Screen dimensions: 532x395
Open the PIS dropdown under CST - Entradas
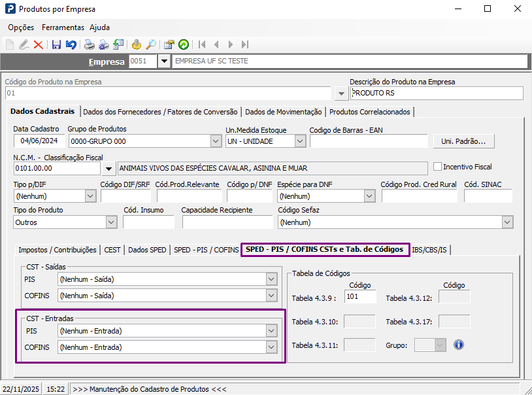click(271, 331)
